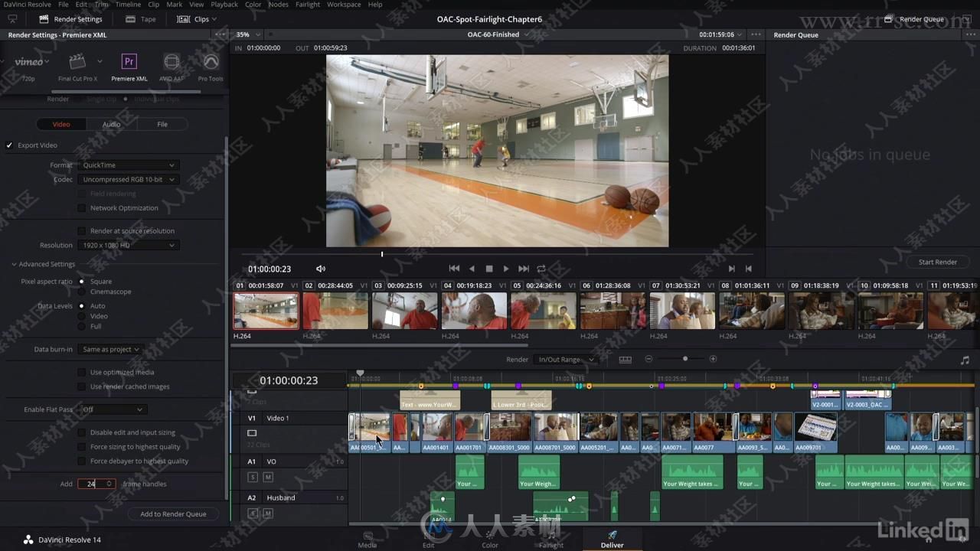This screenshot has width=980, height=551.
Task: Click the audio note icon above timeline
Action: click(965, 360)
